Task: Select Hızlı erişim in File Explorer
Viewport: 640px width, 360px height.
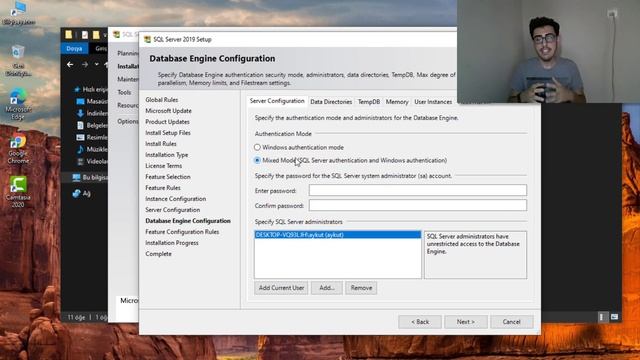Action: [x=91, y=89]
